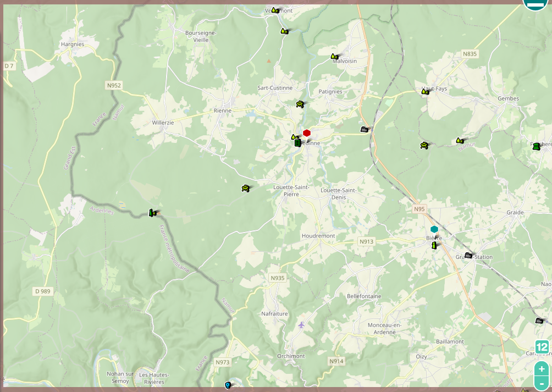Select the marker icon near Malvoisin
Image resolution: width=552 pixels, height=392 pixels.
pos(334,57)
